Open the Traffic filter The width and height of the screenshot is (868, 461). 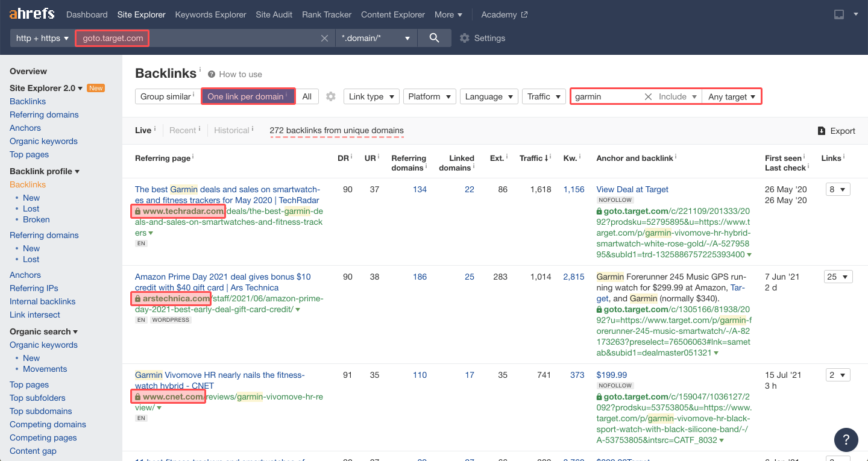pyautogui.click(x=544, y=96)
